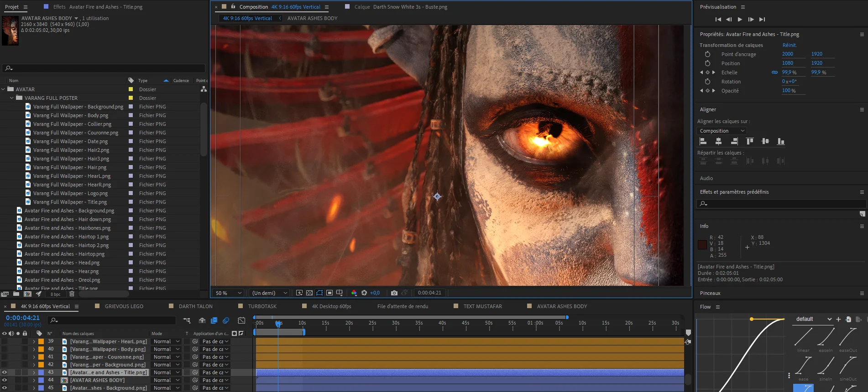Image resolution: width=868 pixels, height=392 pixels.
Task: Align layers to left edge
Action: [703, 141]
